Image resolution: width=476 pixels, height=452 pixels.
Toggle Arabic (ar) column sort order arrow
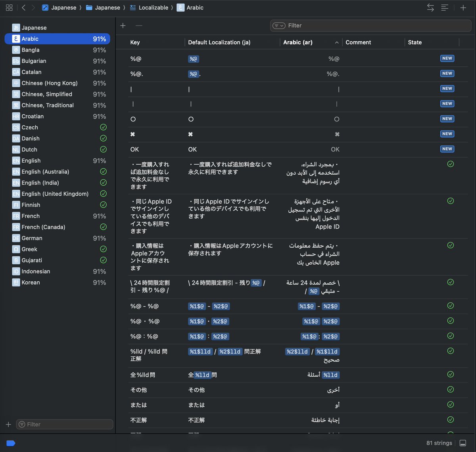click(337, 42)
